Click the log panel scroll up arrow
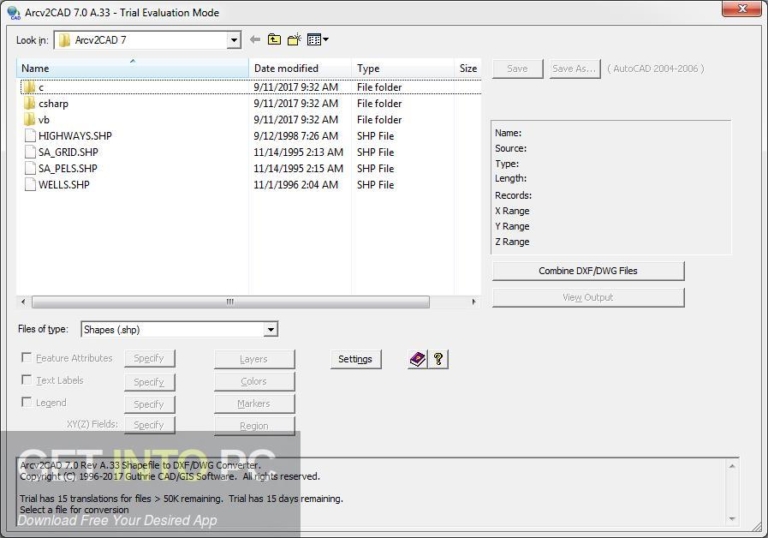This screenshot has height=538, width=768. pos(732,466)
